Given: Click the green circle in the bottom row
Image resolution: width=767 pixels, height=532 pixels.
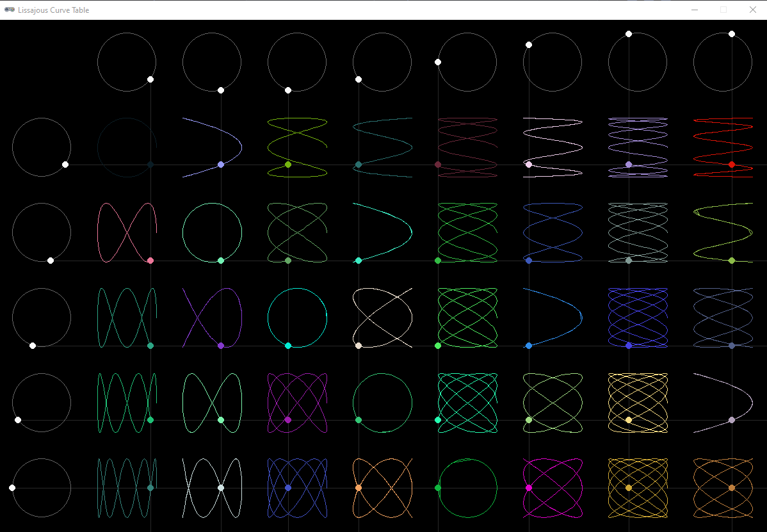Looking at the screenshot, I should [467, 488].
